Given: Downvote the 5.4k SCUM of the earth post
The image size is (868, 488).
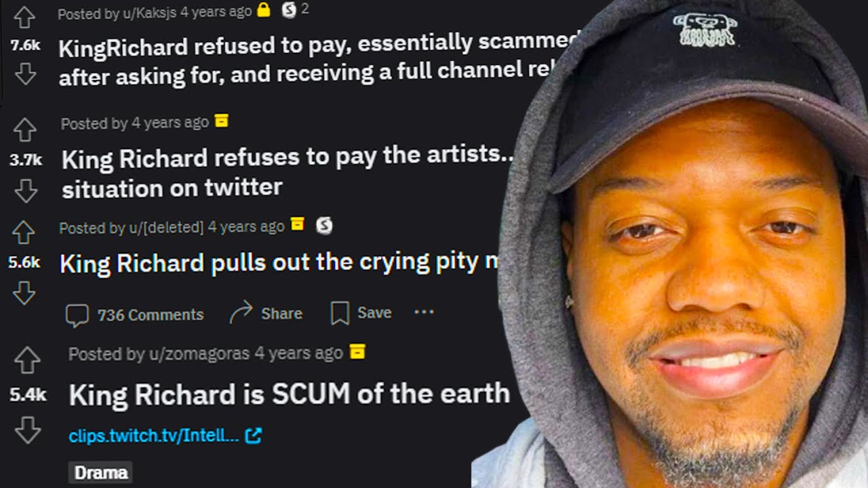Looking at the screenshot, I should pyautogui.click(x=28, y=430).
